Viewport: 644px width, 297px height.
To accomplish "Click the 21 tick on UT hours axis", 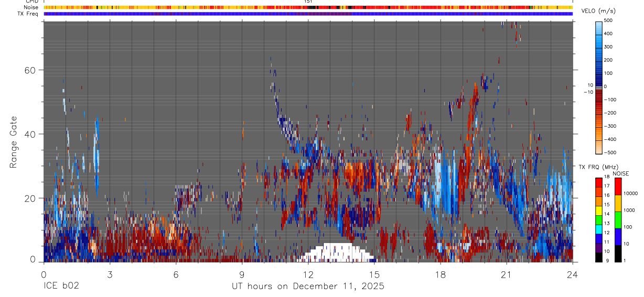I will pos(507,274).
